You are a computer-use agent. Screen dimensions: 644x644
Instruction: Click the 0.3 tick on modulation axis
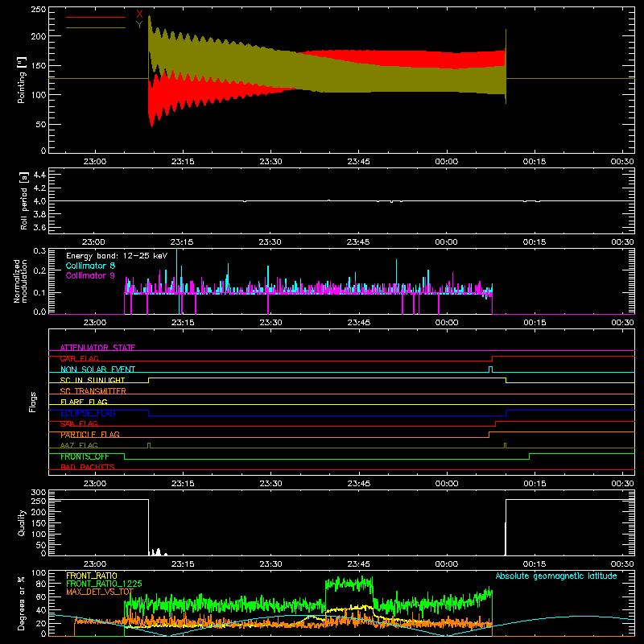39,251
